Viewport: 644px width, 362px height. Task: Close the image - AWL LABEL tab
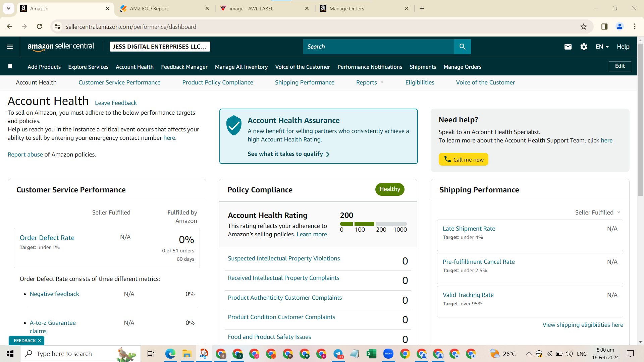coord(307,8)
